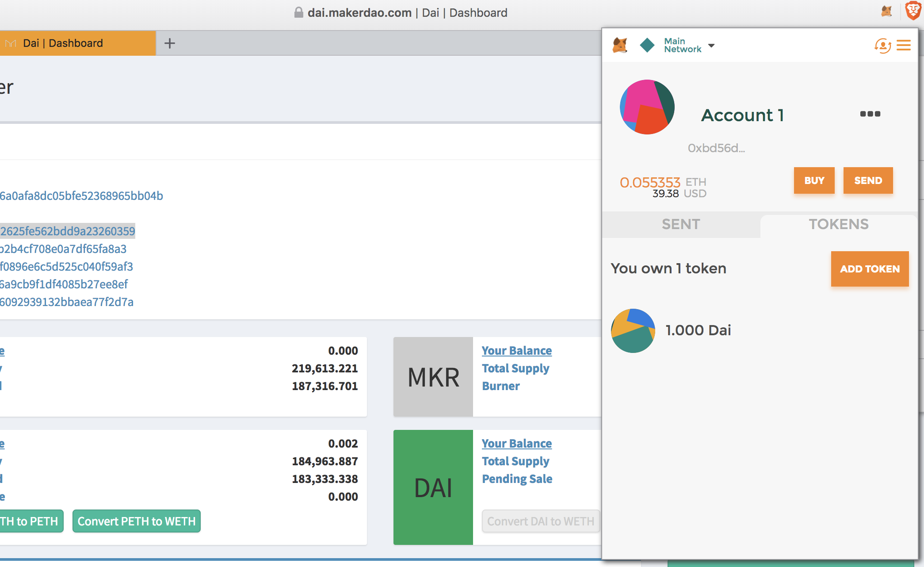924x567 pixels.
Task: Open address link ending 040f59af3
Action: [66, 267]
